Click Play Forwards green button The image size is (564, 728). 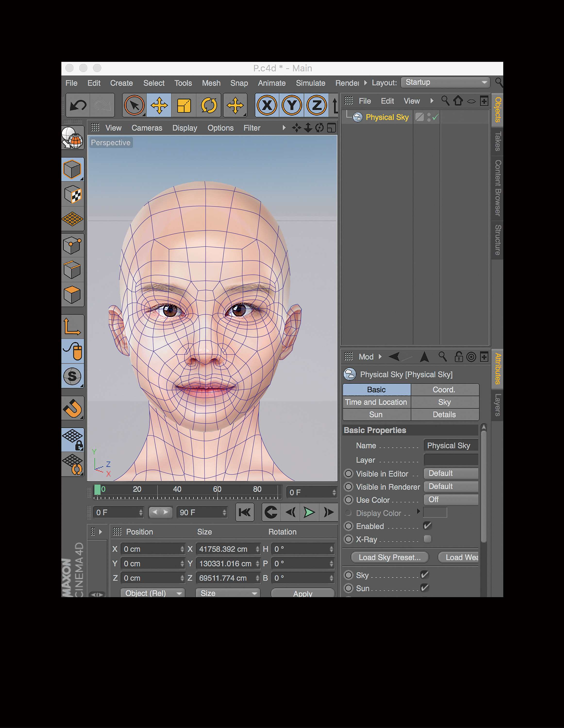(x=309, y=512)
